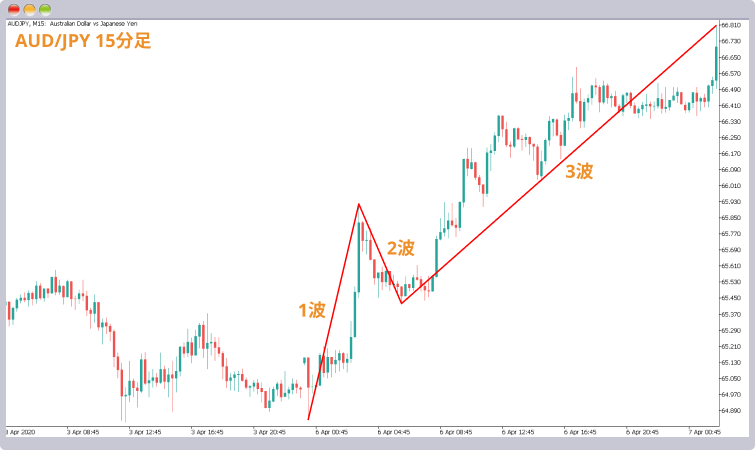Screen dimensions: 755x450
Task: Click the 2波 wave label
Action: [x=401, y=248]
